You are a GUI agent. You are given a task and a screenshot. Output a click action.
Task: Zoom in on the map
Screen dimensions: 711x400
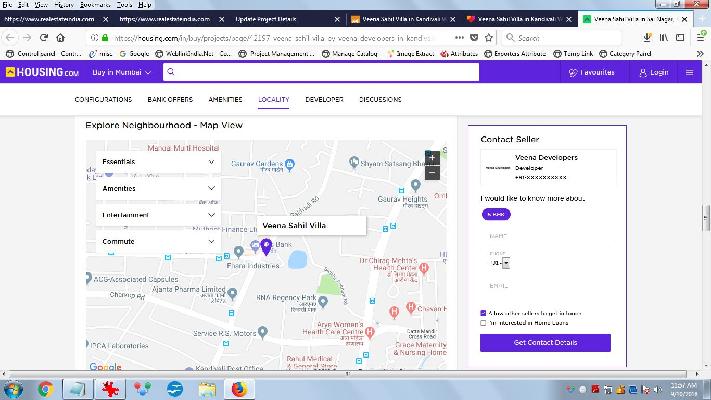pos(432,158)
